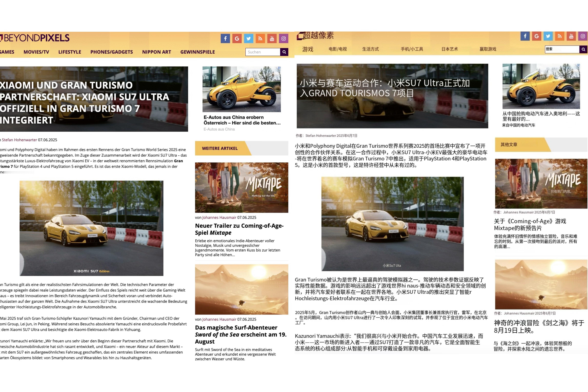The image size is (588, 392).
Task: Open 关于《Coming-of-Age》游戏 Mixtape的新预告片 article
Action: coord(530,224)
